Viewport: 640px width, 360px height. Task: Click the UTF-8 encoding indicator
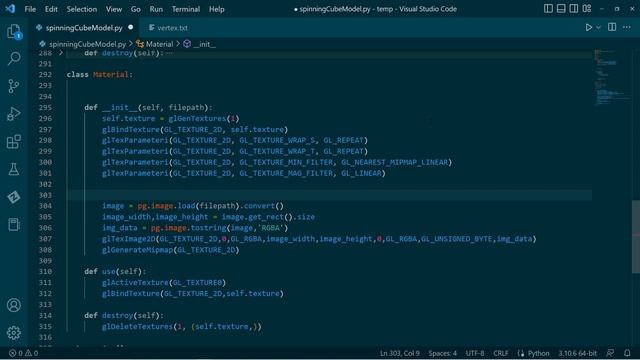tap(475, 353)
